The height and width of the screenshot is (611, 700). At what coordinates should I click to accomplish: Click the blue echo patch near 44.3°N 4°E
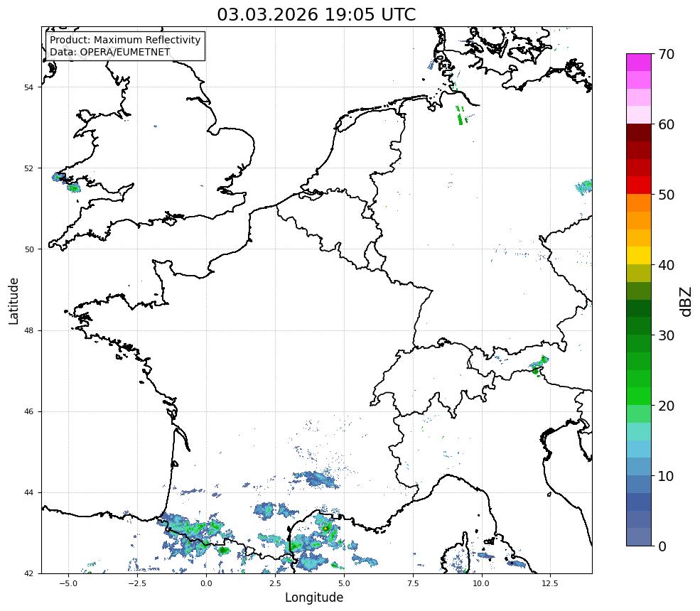pos(316,479)
